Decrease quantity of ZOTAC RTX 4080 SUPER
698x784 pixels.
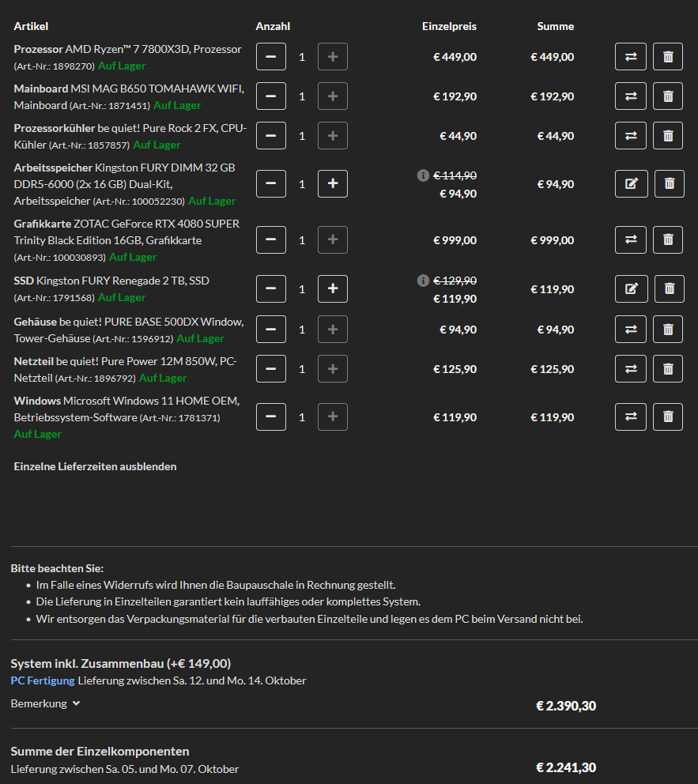point(271,239)
